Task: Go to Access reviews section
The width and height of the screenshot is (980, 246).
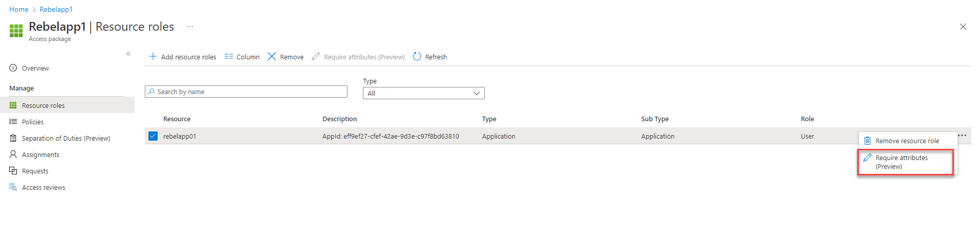Action: [x=43, y=188]
